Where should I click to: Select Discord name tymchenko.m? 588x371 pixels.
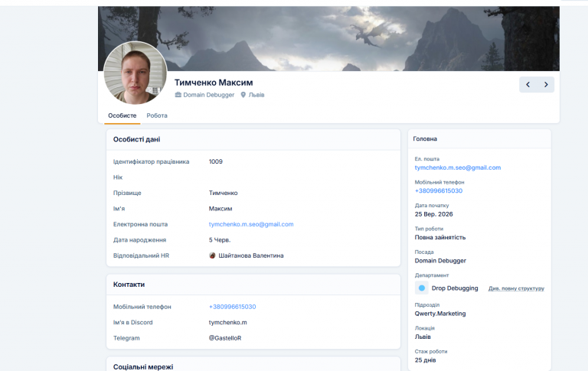point(227,322)
